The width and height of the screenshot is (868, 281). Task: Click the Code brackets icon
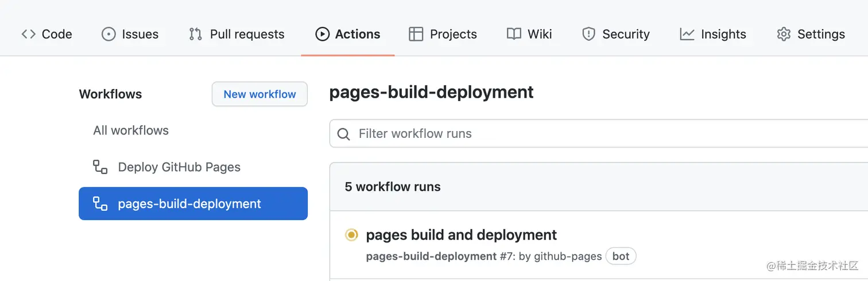pyautogui.click(x=29, y=34)
